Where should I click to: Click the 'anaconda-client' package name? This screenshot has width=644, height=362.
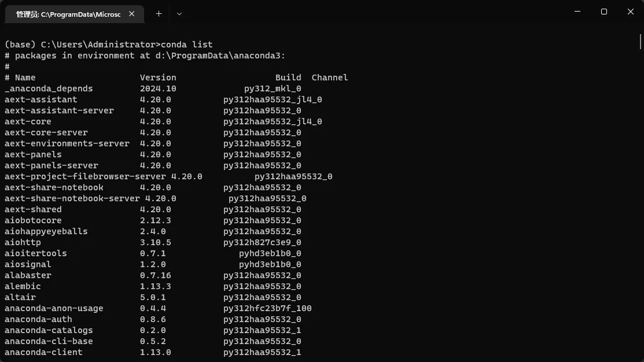(43, 352)
